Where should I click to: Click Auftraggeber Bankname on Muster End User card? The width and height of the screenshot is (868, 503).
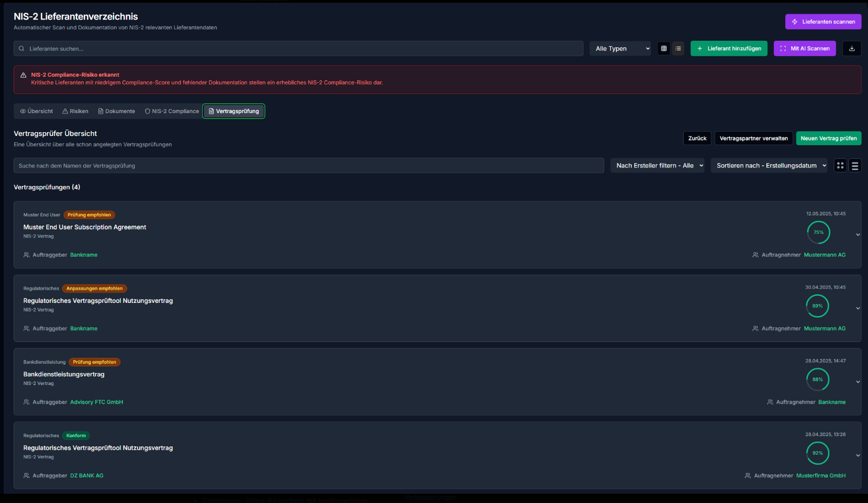click(84, 254)
